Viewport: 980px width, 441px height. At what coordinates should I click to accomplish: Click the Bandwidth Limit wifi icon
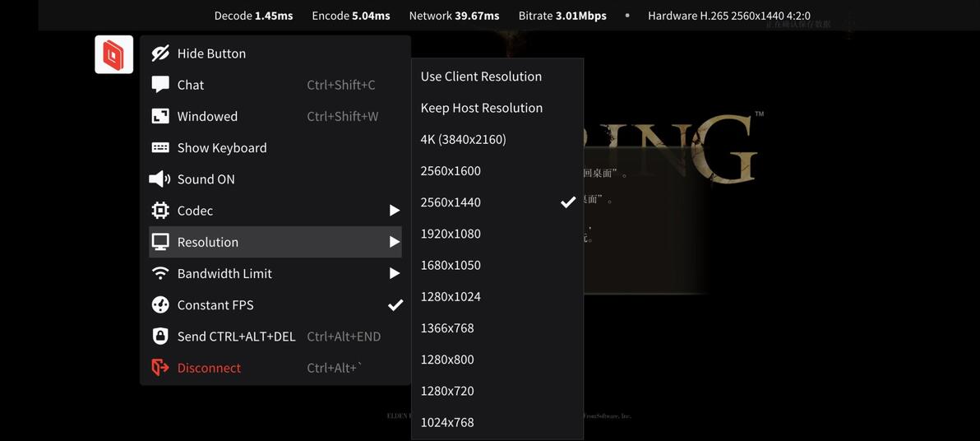click(160, 273)
